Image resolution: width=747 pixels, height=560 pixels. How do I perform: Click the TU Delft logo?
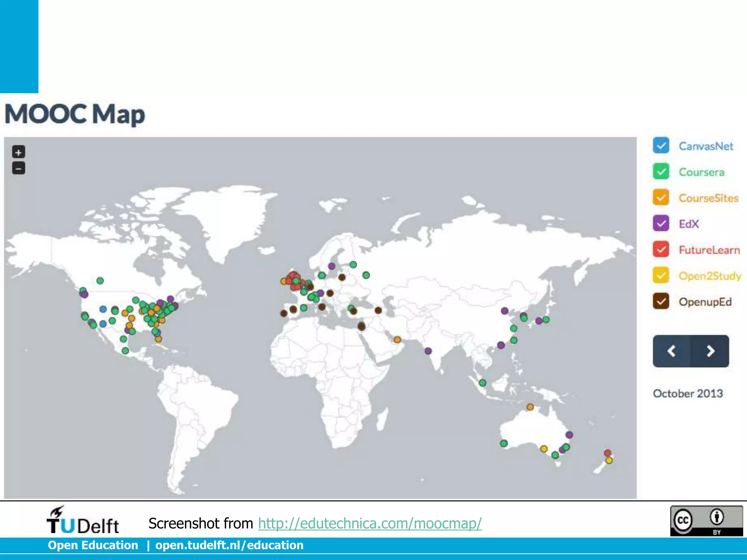[x=83, y=520]
